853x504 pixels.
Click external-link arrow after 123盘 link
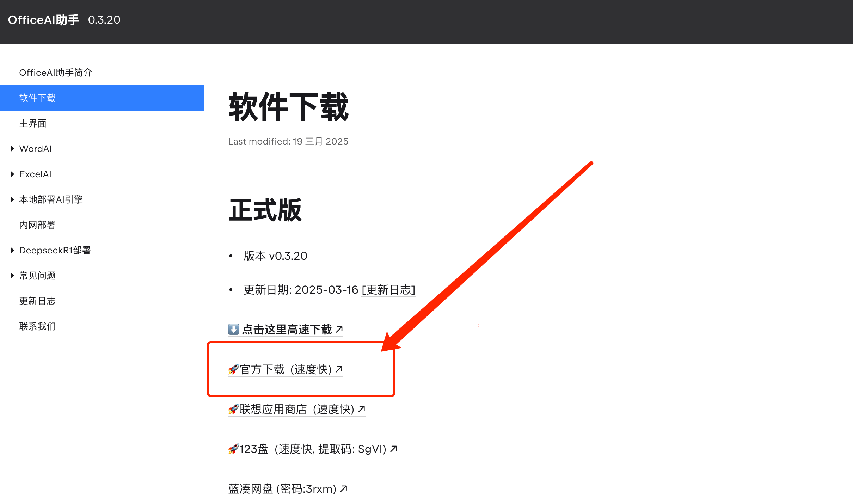(394, 449)
